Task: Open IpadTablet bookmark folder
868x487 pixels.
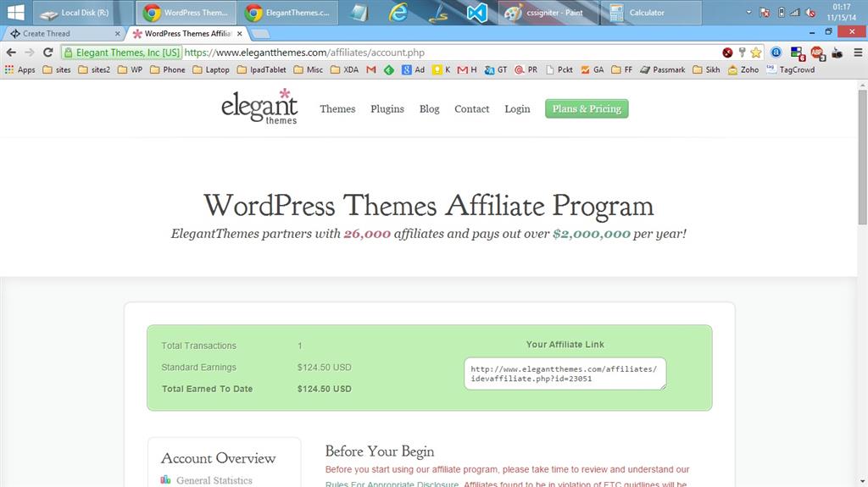Action: (261, 69)
